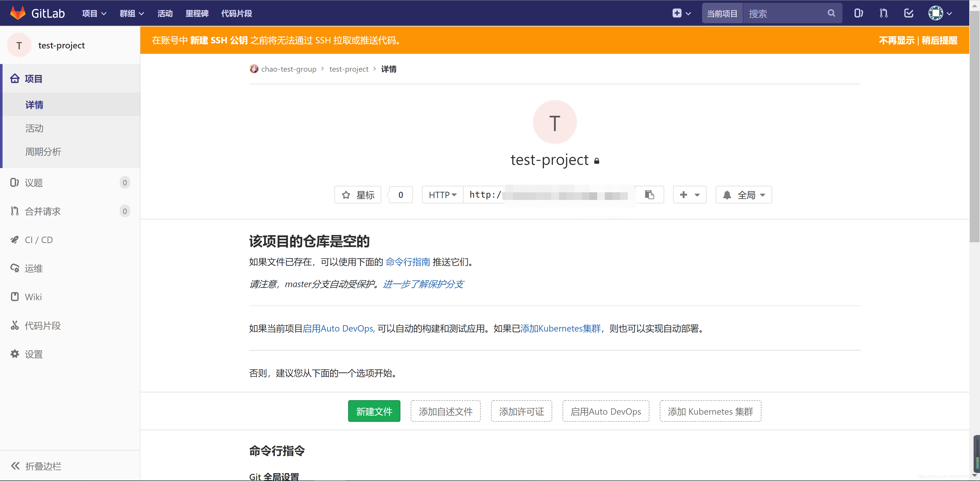Click test-project name in sidebar header
Image resolution: width=980 pixels, height=481 pixels.
point(61,45)
